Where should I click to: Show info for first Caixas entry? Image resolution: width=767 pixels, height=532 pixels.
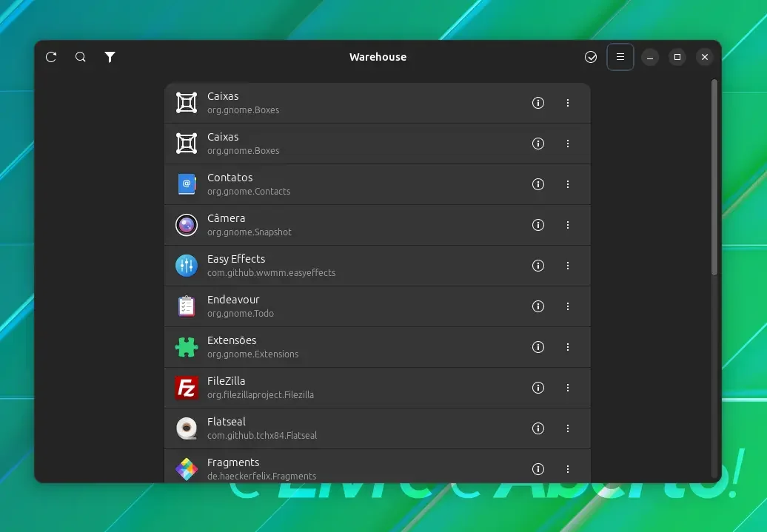click(x=538, y=103)
